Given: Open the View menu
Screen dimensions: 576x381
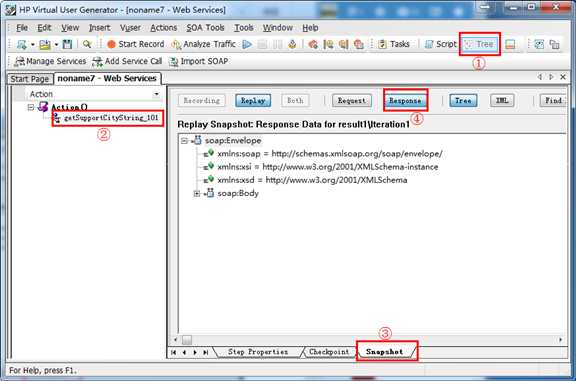Looking at the screenshot, I should [x=70, y=28].
